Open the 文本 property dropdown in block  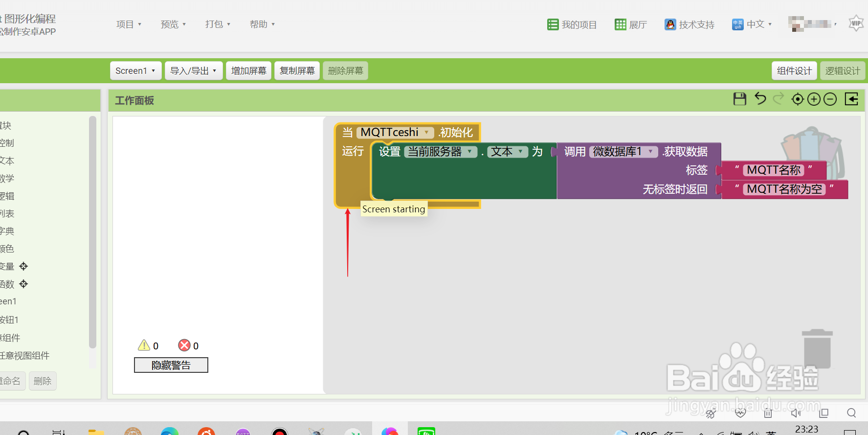tap(508, 152)
